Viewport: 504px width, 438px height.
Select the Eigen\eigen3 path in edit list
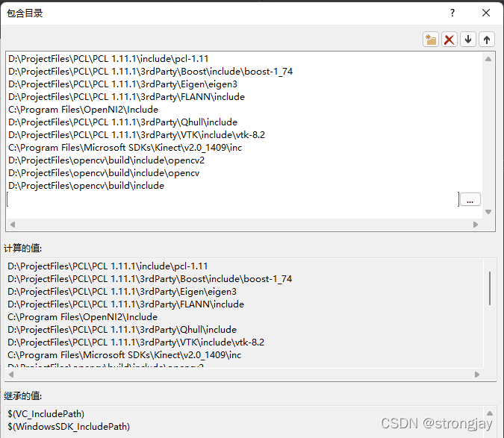pyautogui.click(x=122, y=84)
